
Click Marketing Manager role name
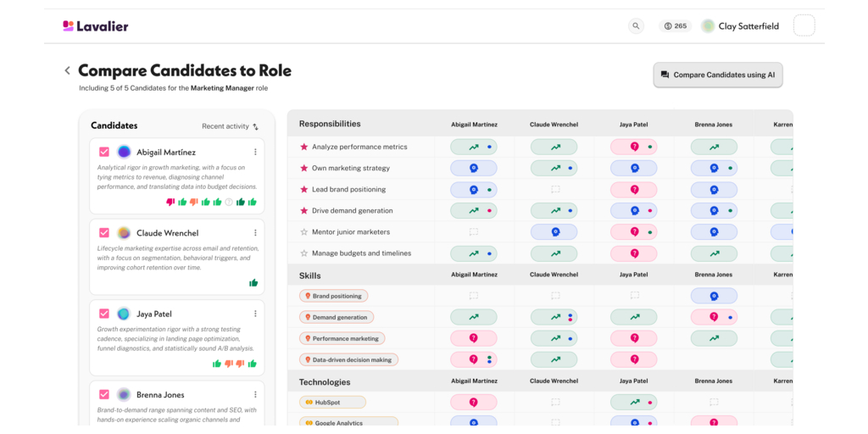tap(222, 88)
